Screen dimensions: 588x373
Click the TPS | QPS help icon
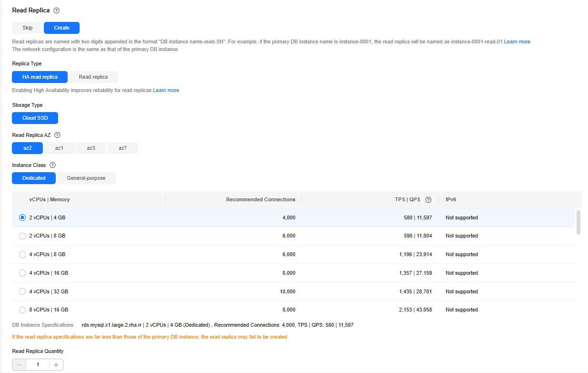tap(428, 200)
